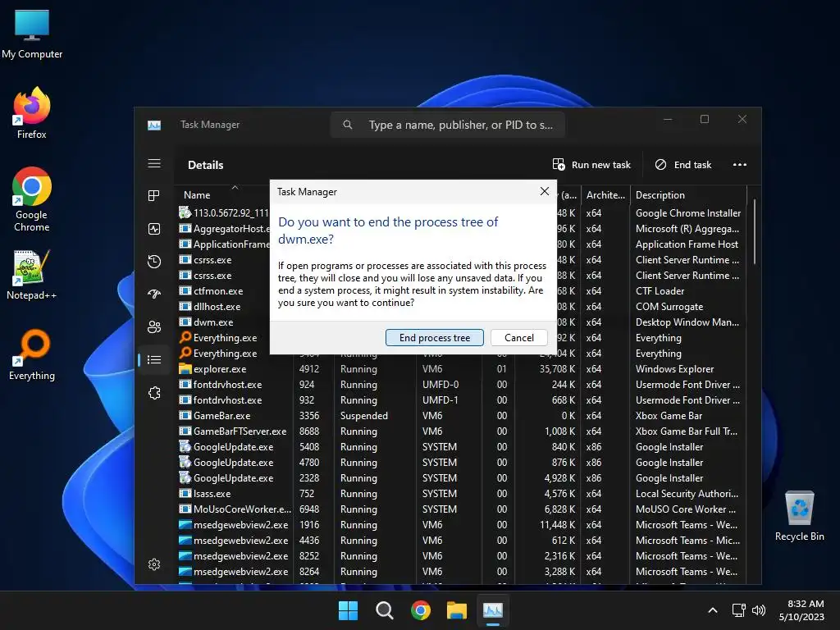Open the network status tray icon
Screen dimensions: 840x630
tap(739, 610)
